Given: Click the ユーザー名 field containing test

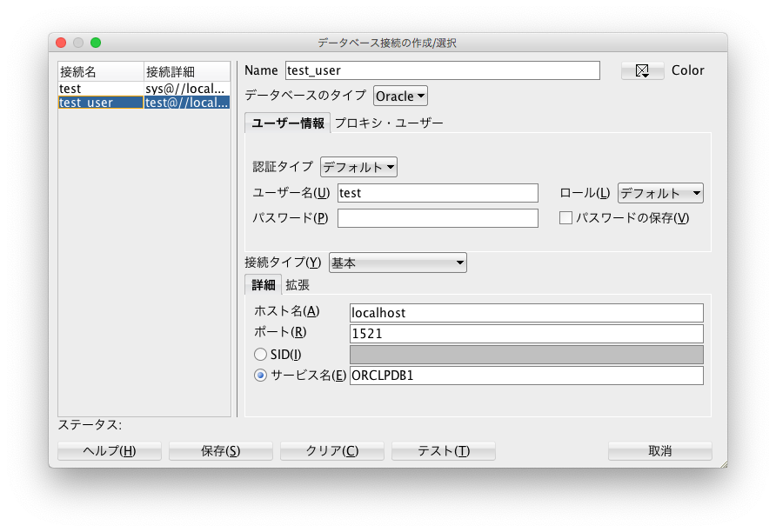Looking at the screenshot, I should point(438,193).
